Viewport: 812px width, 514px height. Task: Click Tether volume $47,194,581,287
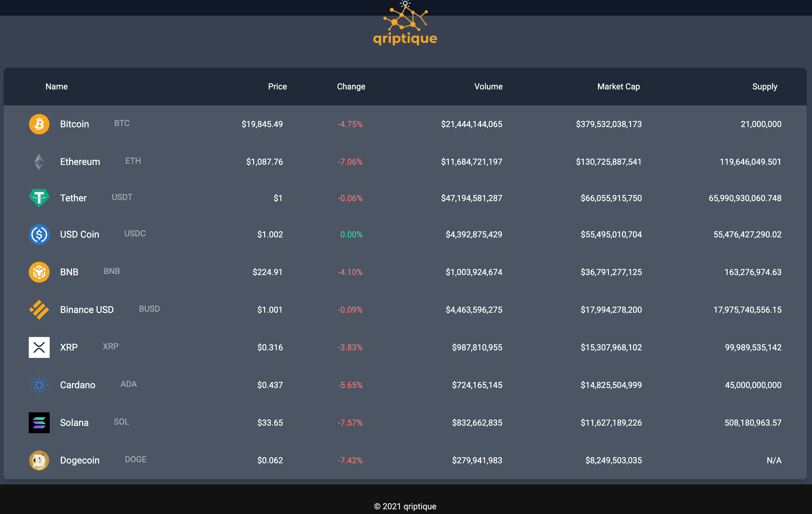pos(471,198)
